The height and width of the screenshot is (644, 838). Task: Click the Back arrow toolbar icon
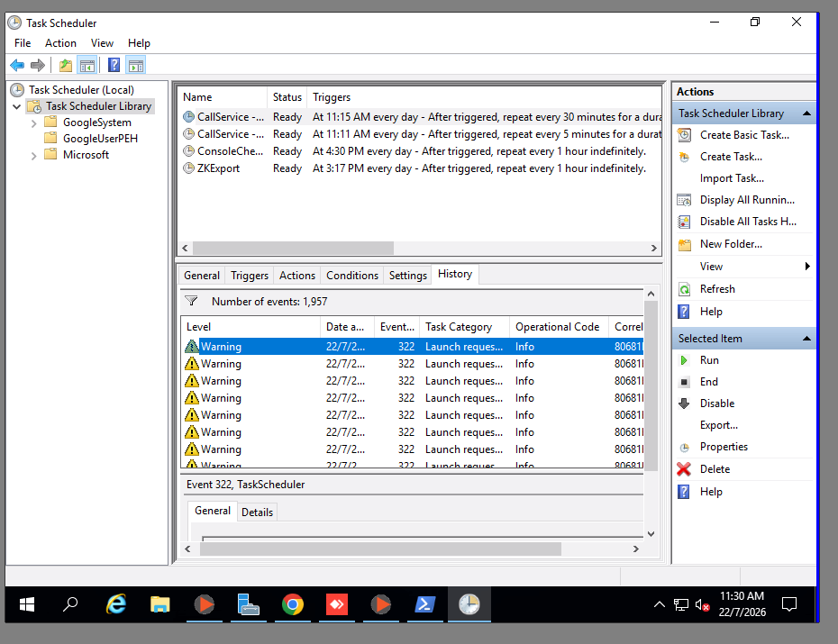17,66
